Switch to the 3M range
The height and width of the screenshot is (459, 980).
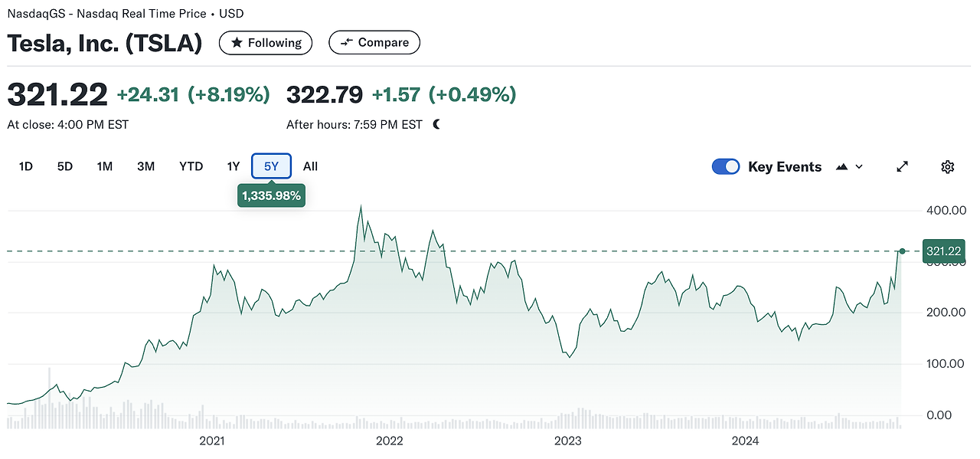(x=146, y=166)
